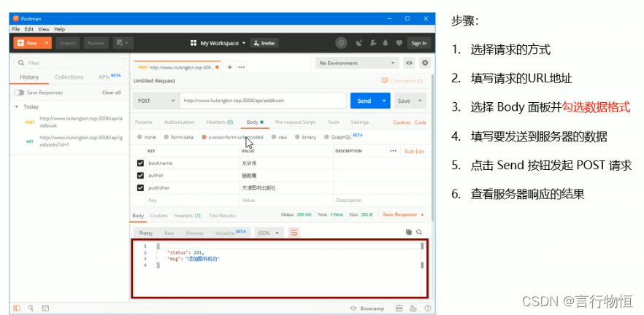Viewport: 644px width, 315px height.
Task: Open keyboard shortcuts icon in status bar
Action: point(413,308)
